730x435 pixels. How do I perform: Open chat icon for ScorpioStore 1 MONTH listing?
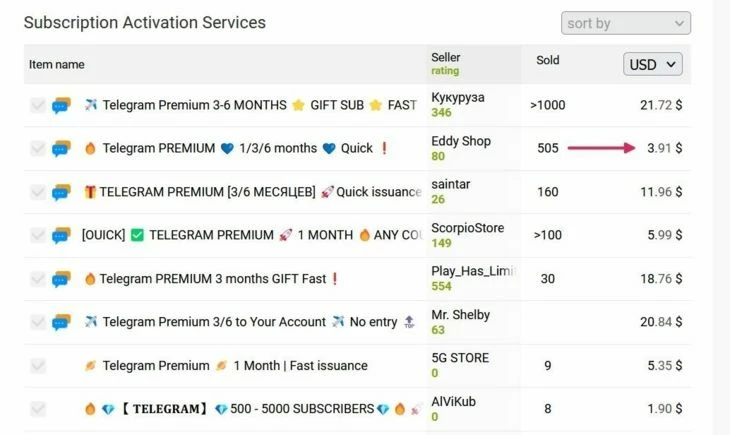61,235
